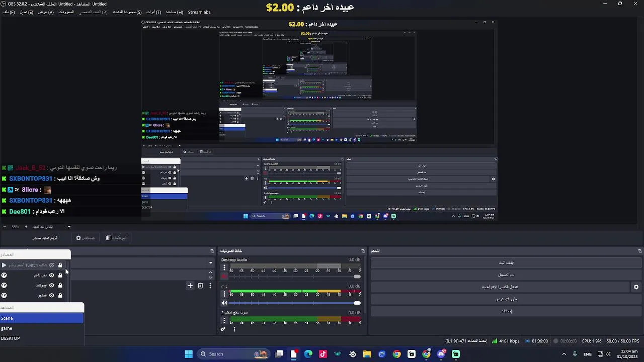644x362 pixels.
Task: Select the game scene
Action: click(42, 328)
